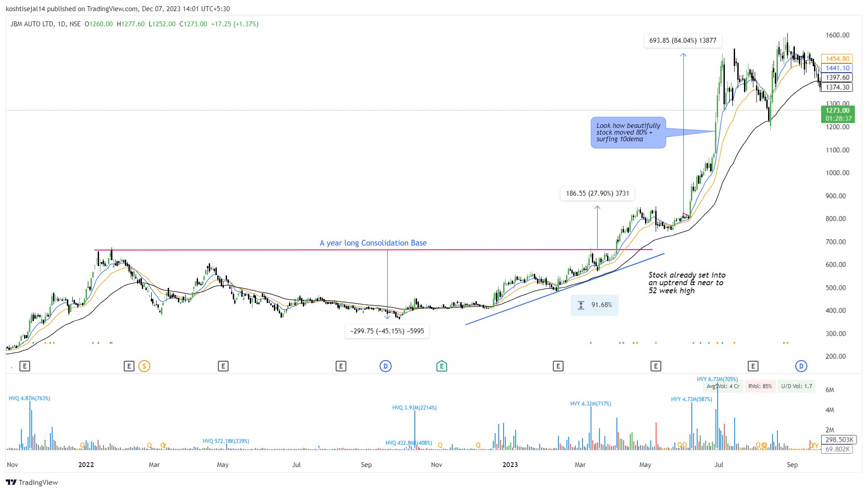The image size is (868, 492).
Task: Select "A year long Consolidation Base" text
Action: pos(373,243)
